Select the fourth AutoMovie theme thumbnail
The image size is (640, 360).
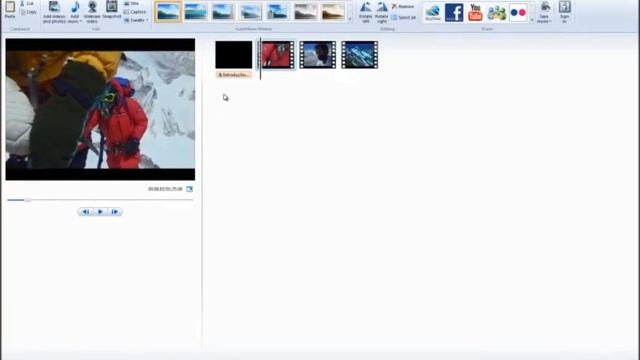(250, 12)
